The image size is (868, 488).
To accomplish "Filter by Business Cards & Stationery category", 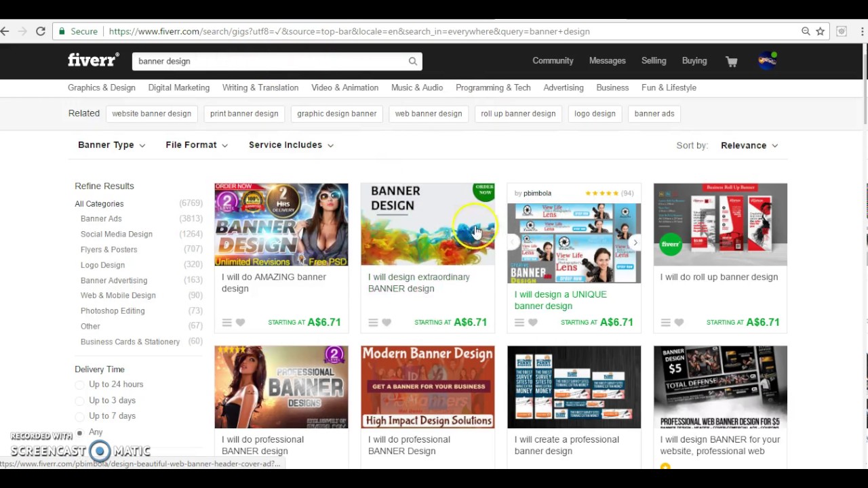I will 130,342.
